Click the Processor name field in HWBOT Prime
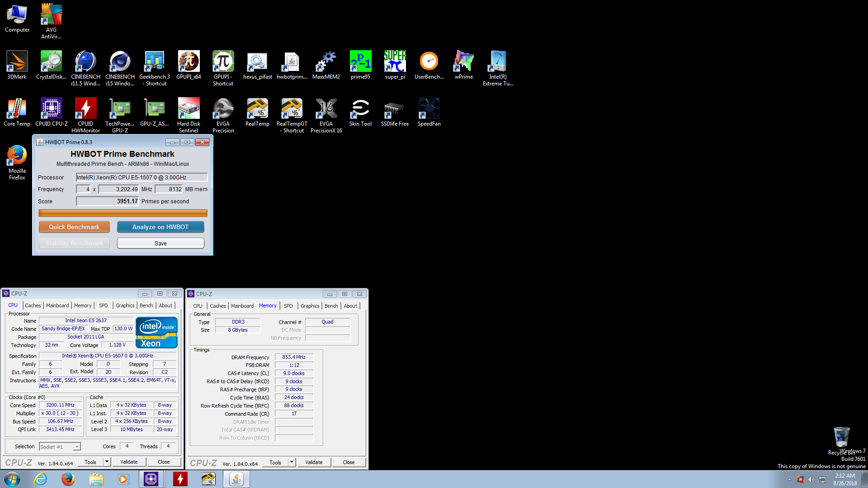The image size is (868, 488). click(142, 177)
